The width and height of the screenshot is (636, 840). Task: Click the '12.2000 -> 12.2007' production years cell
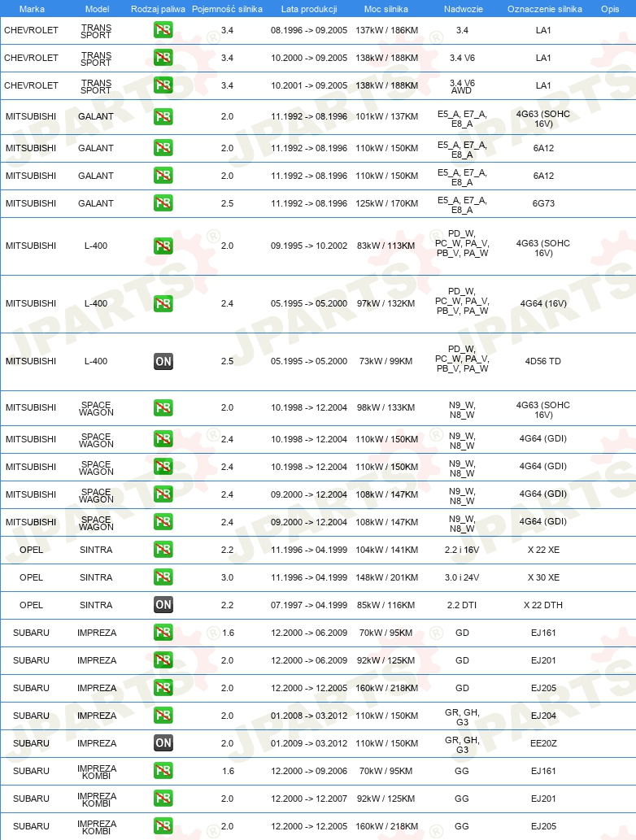click(309, 799)
